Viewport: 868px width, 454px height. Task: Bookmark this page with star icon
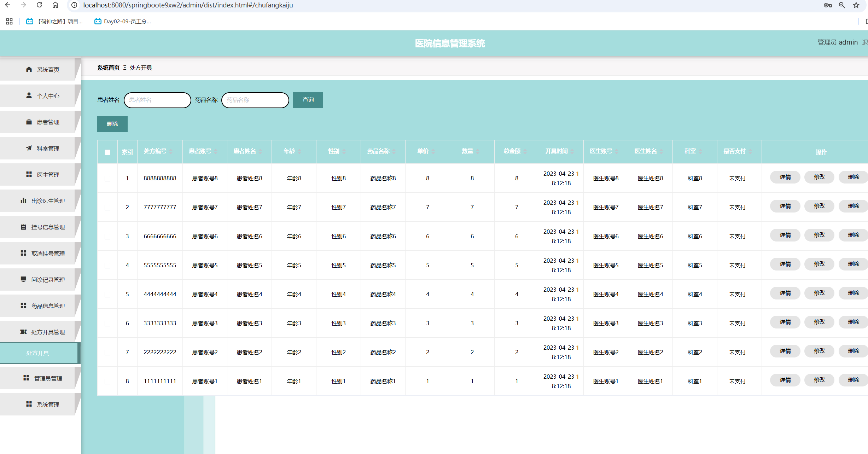pyautogui.click(x=856, y=5)
